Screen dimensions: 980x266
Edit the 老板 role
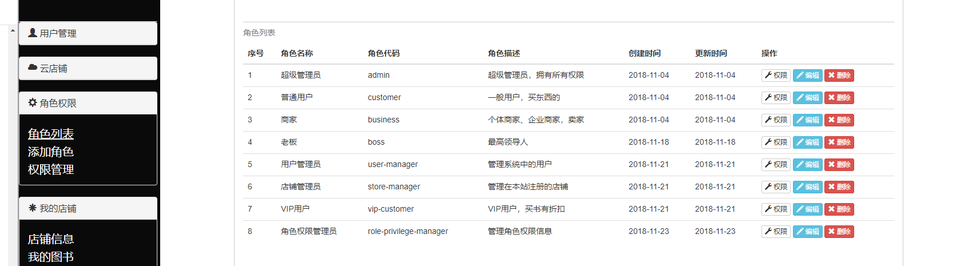[x=807, y=142]
